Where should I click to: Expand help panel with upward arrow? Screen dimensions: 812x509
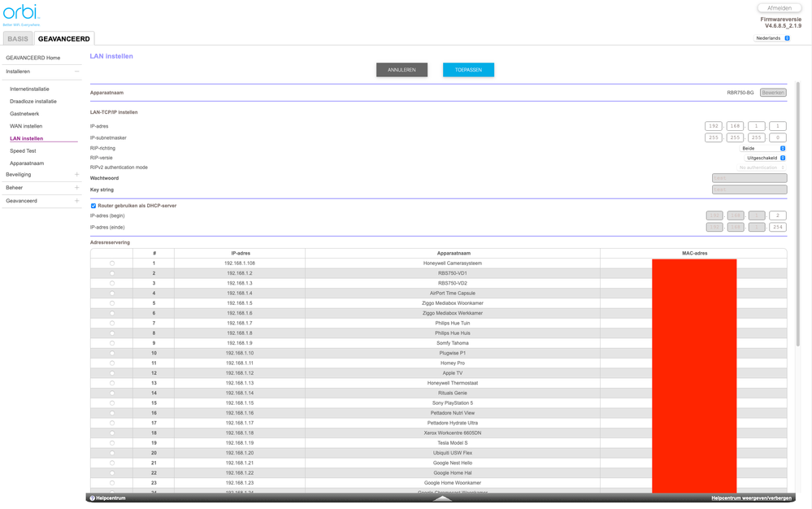(x=441, y=498)
